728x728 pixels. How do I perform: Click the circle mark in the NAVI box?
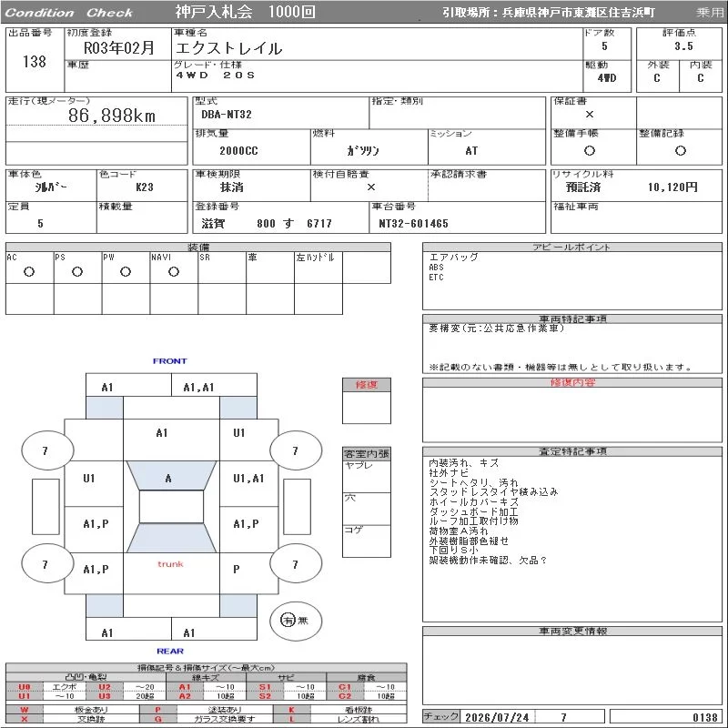pyautogui.click(x=174, y=272)
